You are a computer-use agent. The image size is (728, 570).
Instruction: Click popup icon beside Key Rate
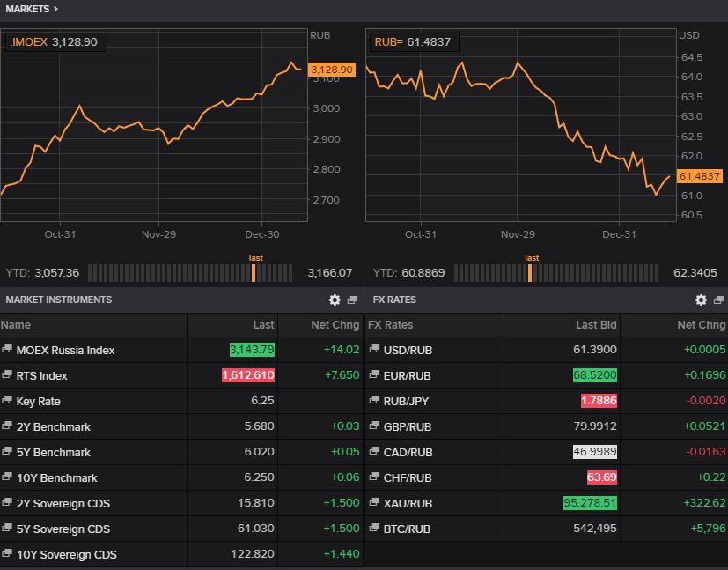click(x=7, y=400)
